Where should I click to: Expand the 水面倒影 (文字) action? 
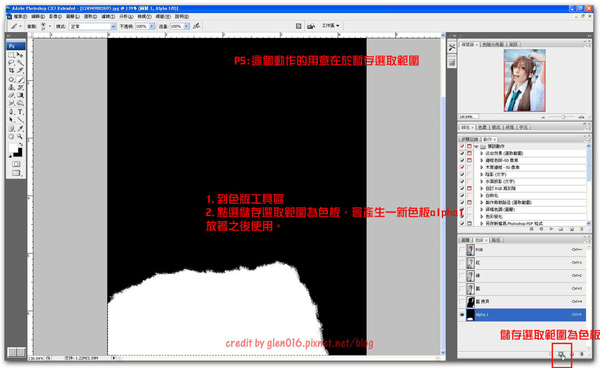482,181
